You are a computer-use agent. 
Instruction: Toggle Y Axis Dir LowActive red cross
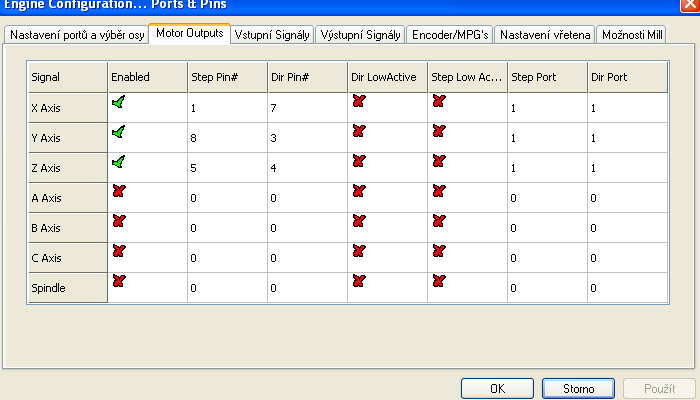point(358,131)
